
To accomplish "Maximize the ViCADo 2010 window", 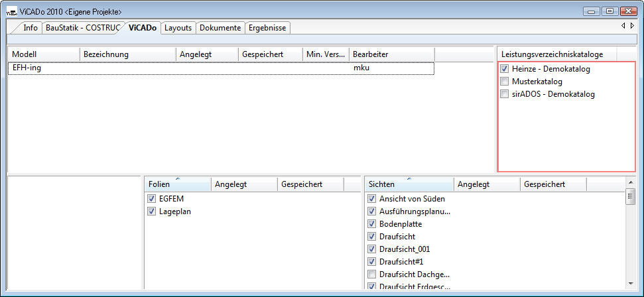I will pyautogui.click(x=610, y=11).
